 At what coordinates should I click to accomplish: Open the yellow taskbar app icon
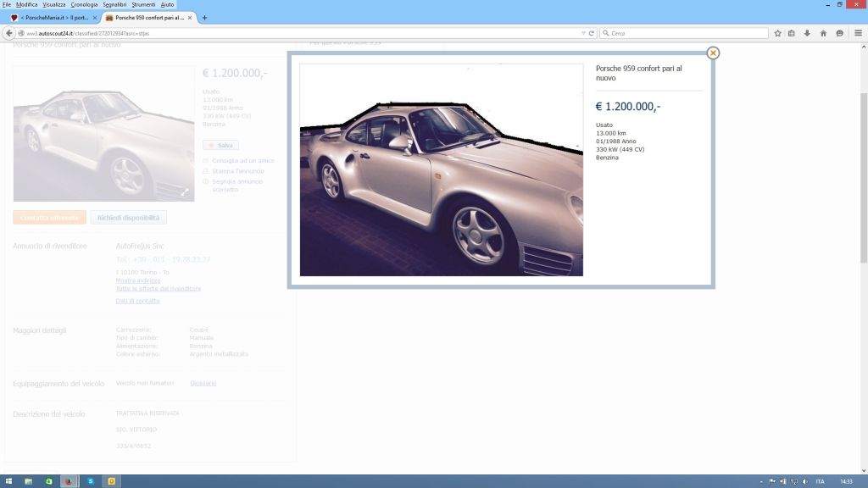click(x=111, y=481)
